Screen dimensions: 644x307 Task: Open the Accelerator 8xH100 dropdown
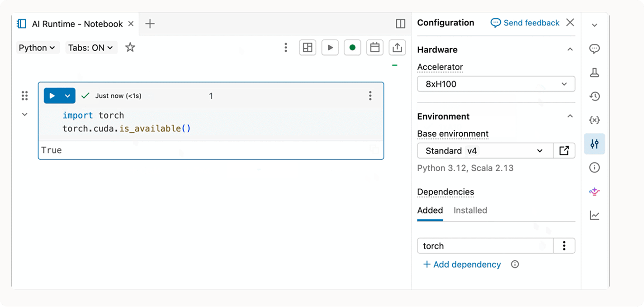coord(496,84)
